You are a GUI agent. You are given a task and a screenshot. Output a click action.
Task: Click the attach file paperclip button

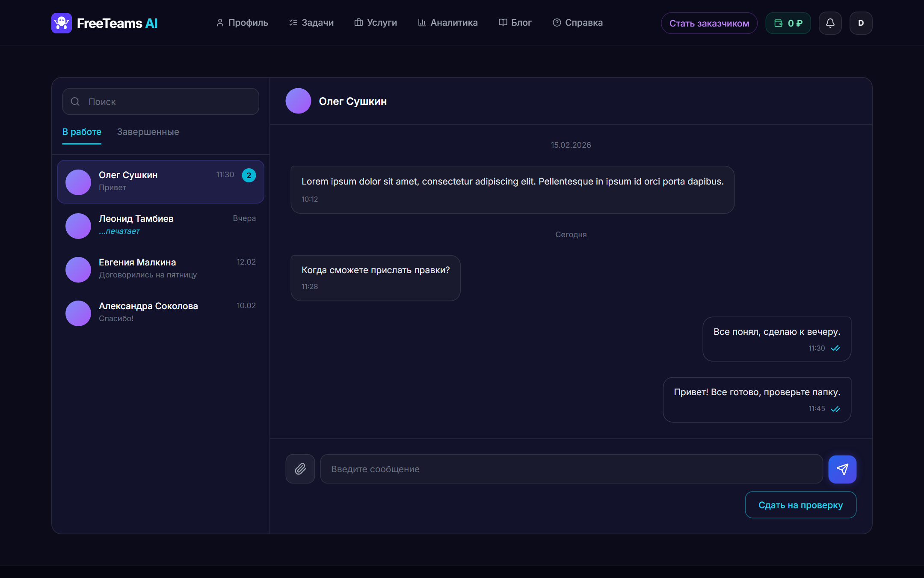pos(300,469)
